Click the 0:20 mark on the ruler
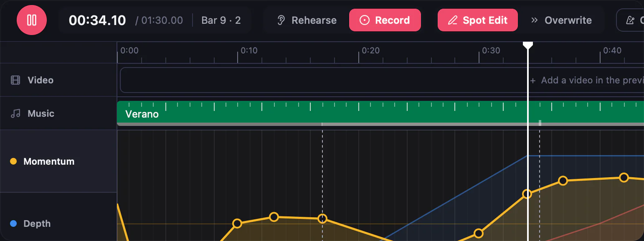 coord(370,50)
